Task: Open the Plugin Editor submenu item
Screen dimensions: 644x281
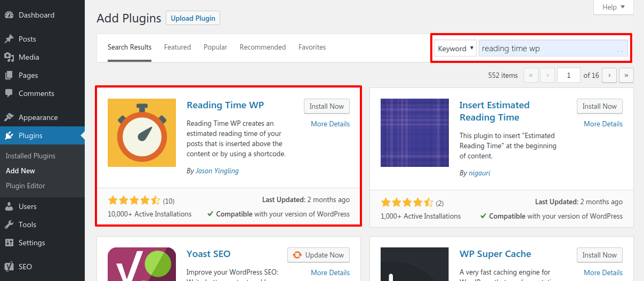Action: click(x=26, y=186)
